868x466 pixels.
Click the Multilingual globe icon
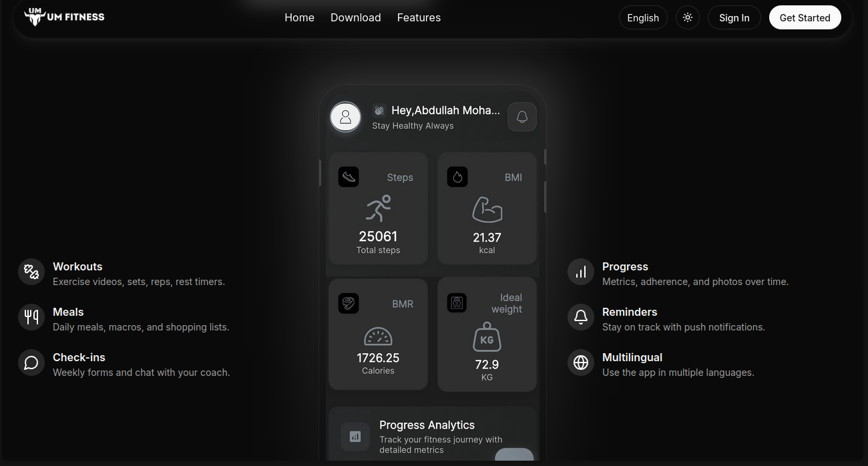click(x=581, y=363)
